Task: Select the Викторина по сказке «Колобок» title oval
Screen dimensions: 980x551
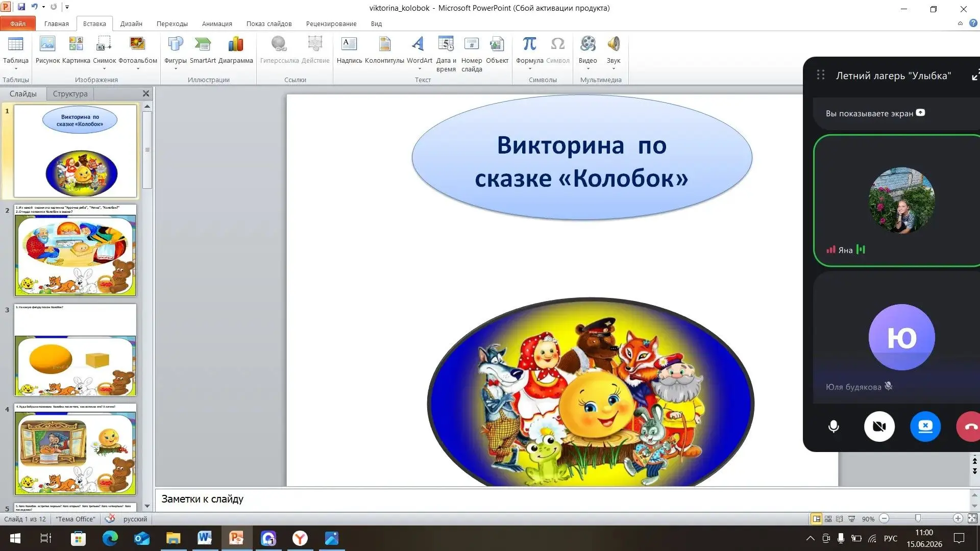Action: 581,158
